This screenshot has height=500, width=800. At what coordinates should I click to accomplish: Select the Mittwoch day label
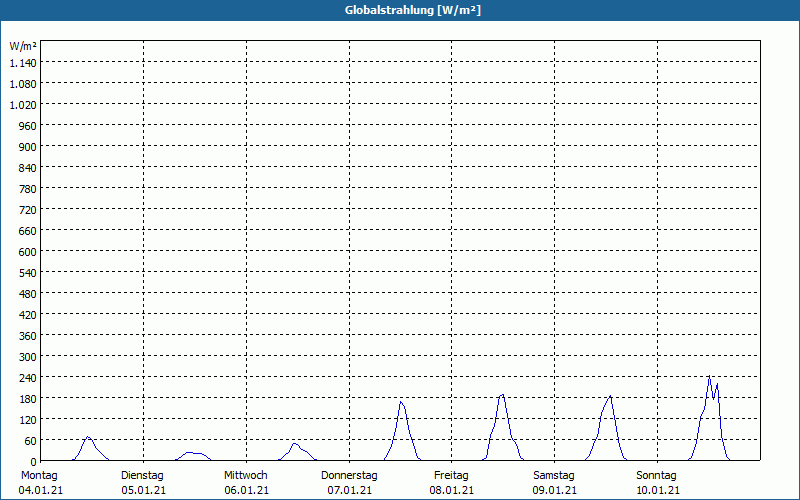click(x=246, y=476)
